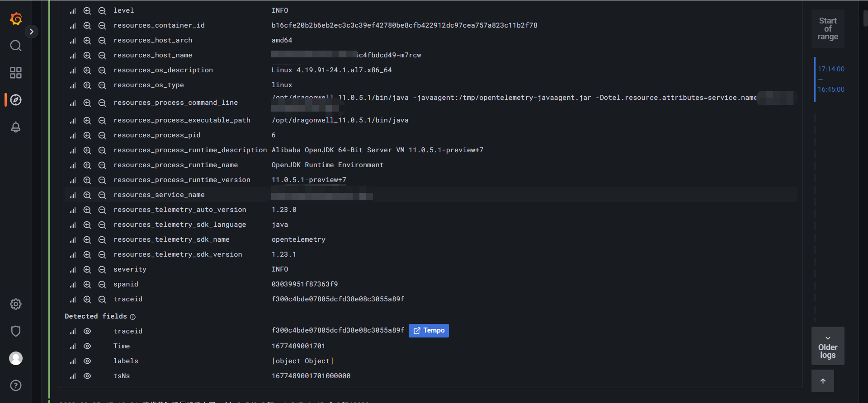868x403 pixels.
Task: Show statistics for resources_host_name
Action: pos(73,55)
